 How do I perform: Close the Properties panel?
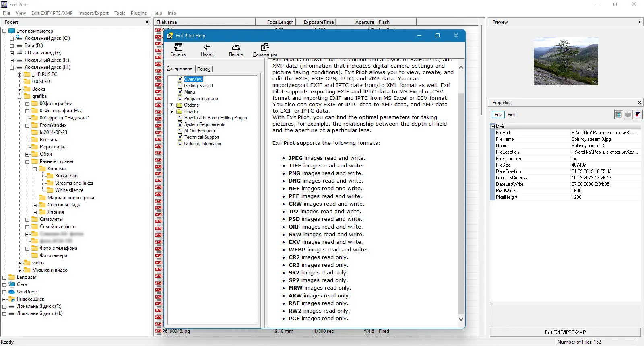point(639,103)
